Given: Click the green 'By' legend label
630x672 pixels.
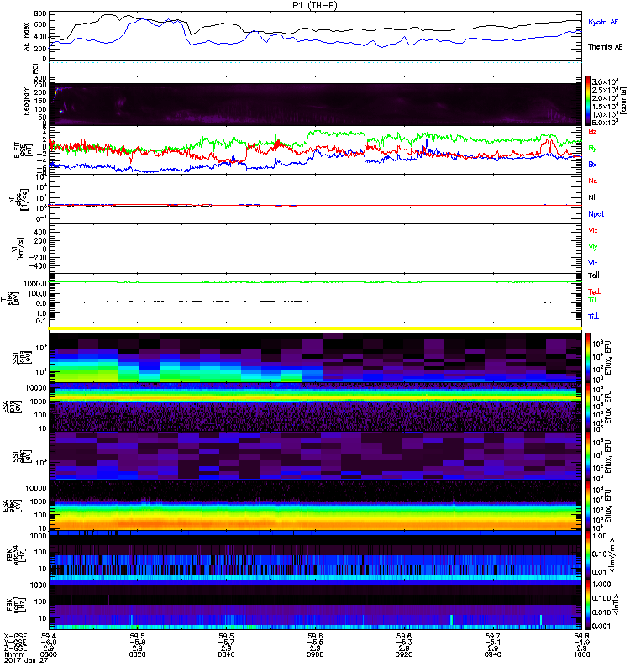Looking at the screenshot, I should pyautogui.click(x=592, y=149).
